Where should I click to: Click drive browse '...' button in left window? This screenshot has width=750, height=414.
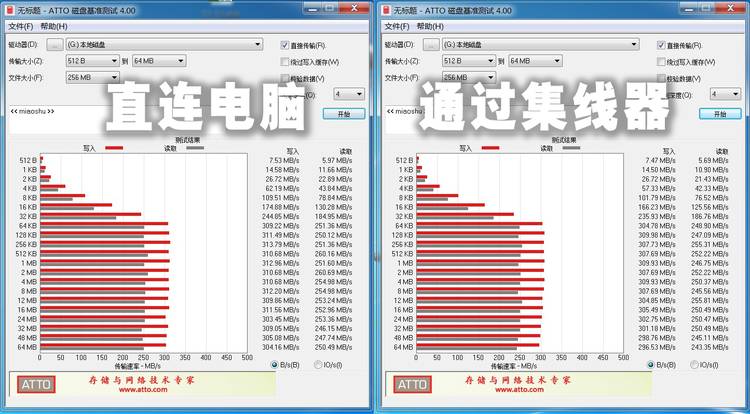tap(55, 45)
